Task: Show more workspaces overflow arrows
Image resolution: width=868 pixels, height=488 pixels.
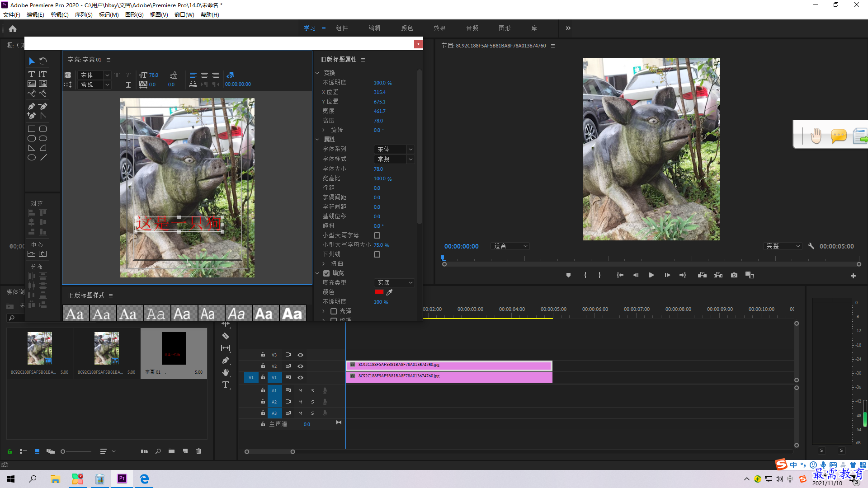Action: click(568, 28)
